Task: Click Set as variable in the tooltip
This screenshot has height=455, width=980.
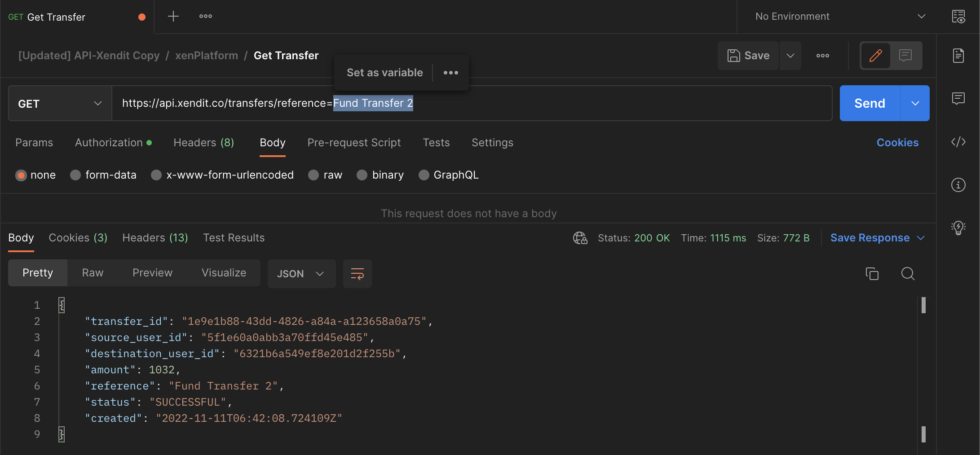Action: pos(384,72)
